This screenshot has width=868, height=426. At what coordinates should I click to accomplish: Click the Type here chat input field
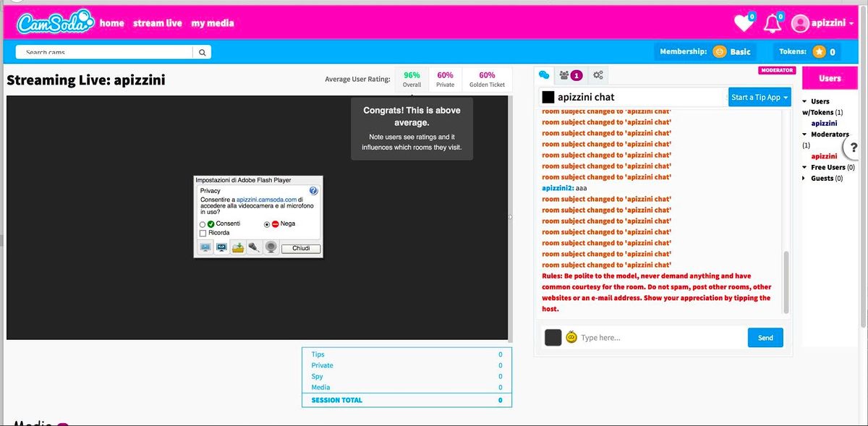click(x=658, y=337)
